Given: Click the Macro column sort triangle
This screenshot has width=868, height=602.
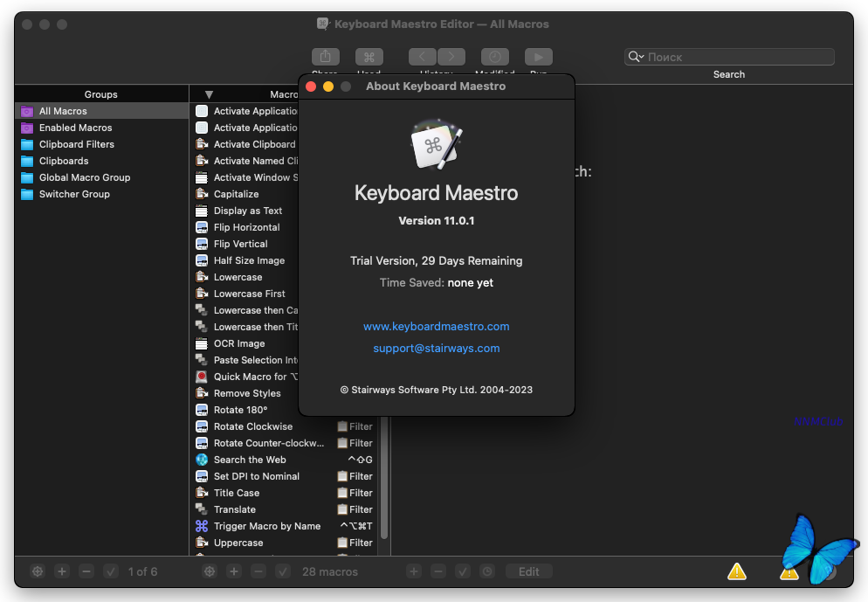Looking at the screenshot, I should [x=209, y=94].
